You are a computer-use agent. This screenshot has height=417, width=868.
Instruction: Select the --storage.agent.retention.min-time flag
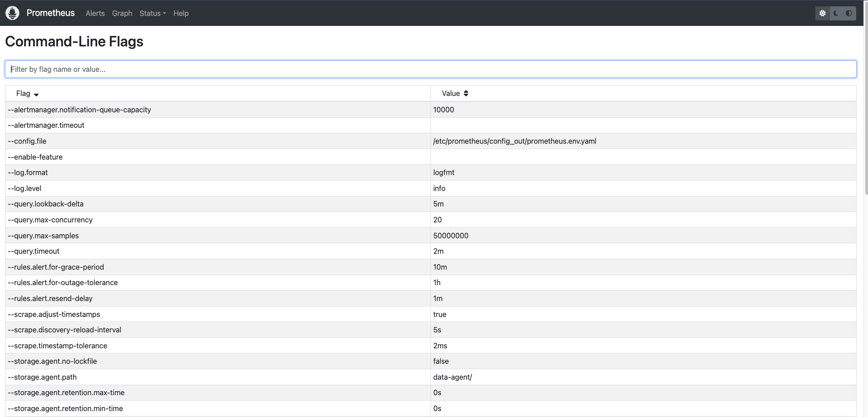pos(65,408)
